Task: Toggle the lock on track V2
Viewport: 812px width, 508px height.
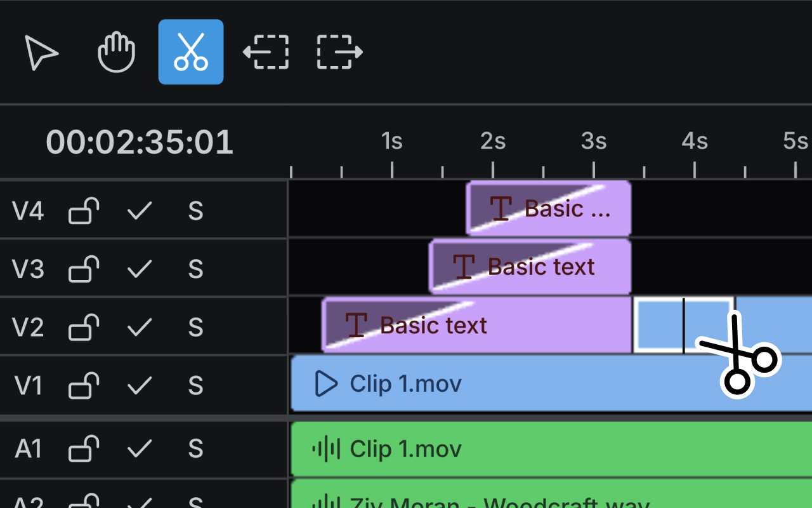Action: tap(84, 327)
